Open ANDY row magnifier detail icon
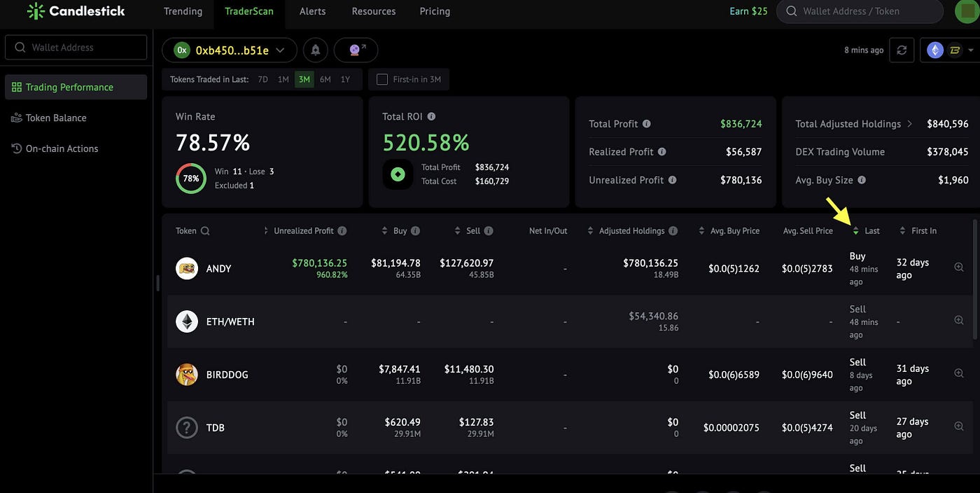The image size is (980, 493). coord(959,268)
